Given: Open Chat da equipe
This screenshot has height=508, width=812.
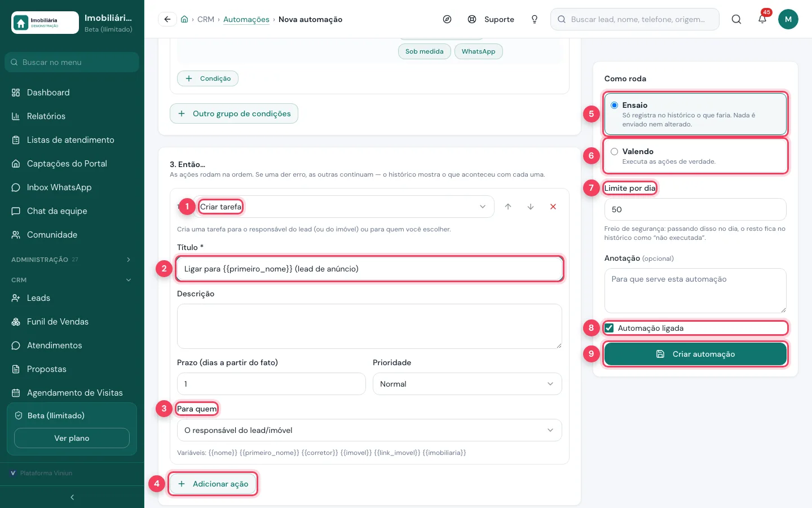Looking at the screenshot, I should (x=72, y=211).
